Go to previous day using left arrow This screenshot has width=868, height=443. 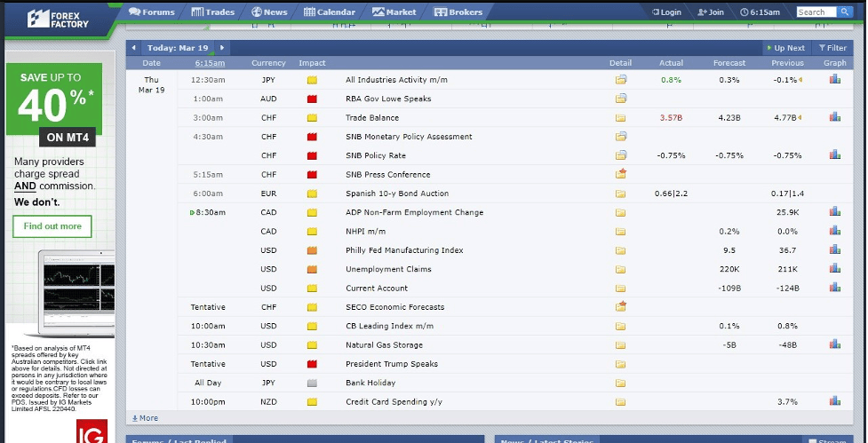coord(133,48)
